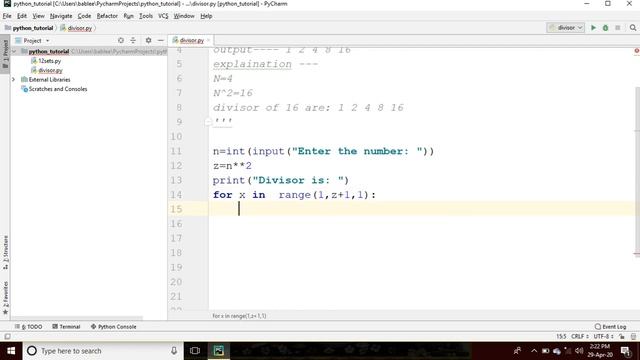Click the locate file target icon

(x=121, y=40)
